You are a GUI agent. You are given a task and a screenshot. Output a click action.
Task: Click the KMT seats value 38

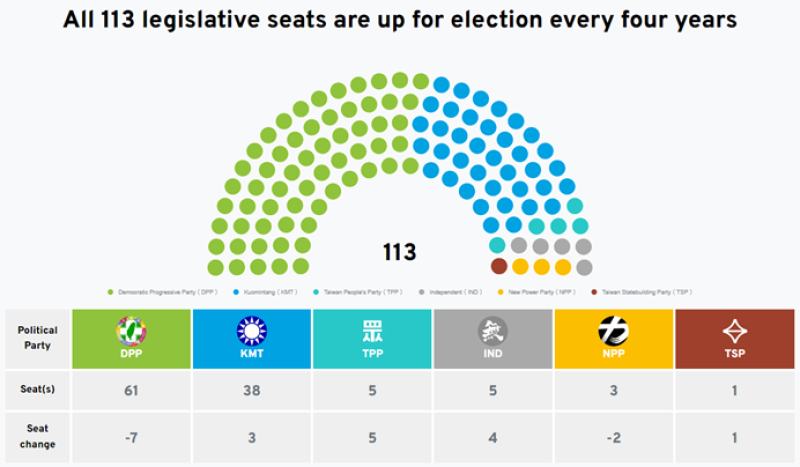point(252,390)
